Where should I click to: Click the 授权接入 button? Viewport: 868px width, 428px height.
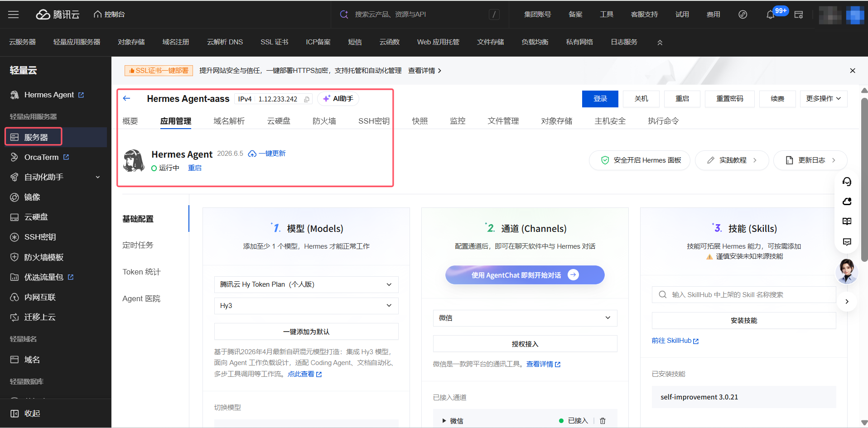pos(525,344)
